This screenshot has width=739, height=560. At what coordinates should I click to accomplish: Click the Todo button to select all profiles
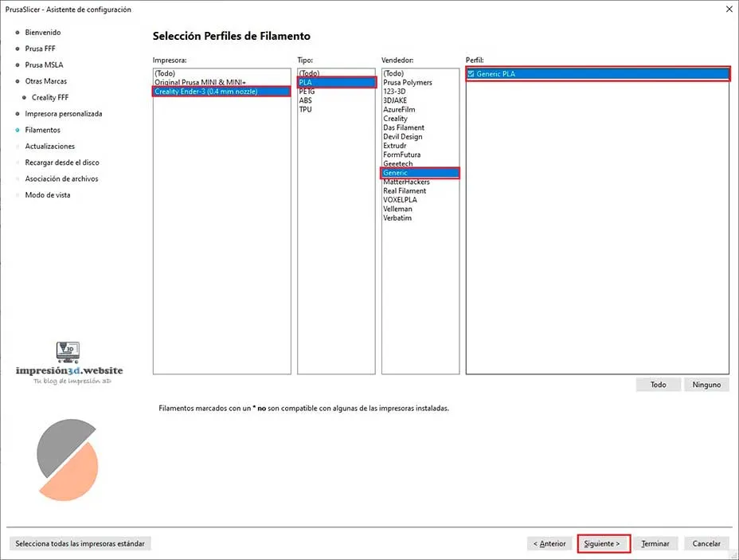(658, 385)
